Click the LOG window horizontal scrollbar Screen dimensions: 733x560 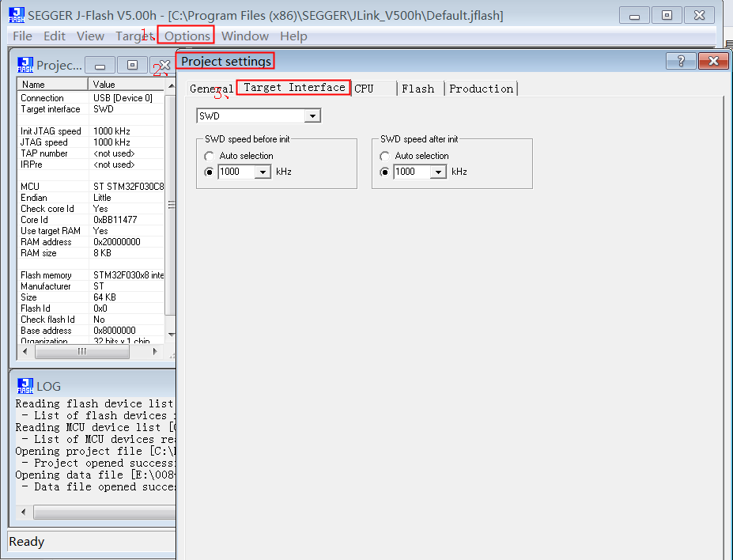coord(103,512)
